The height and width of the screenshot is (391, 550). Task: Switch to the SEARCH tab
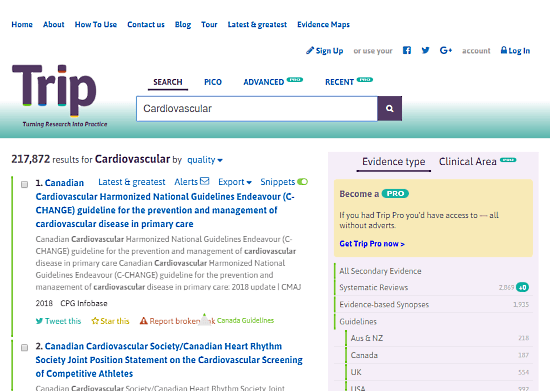pyautogui.click(x=168, y=82)
